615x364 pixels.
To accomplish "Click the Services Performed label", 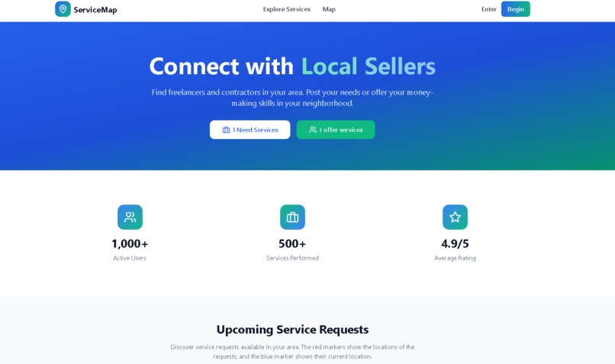I will pyautogui.click(x=292, y=258).
